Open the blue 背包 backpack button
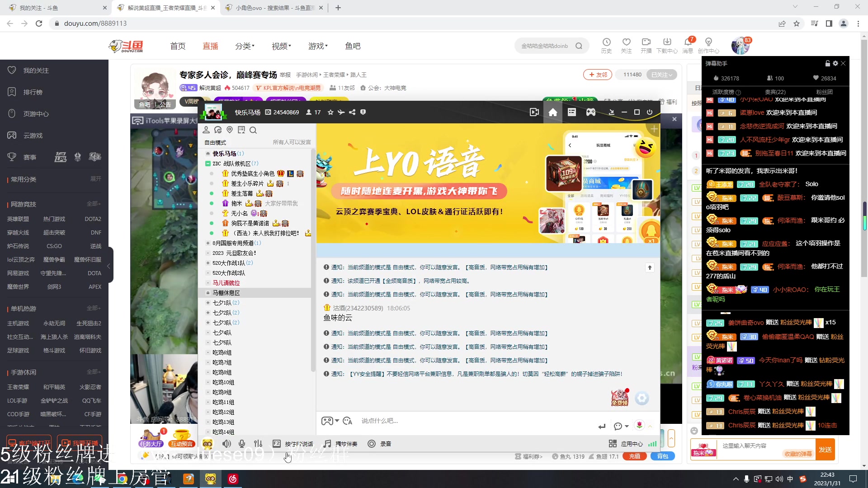Image resolution: width=868 pixels, height=488 pixels. pyautogui.click(x=663, y=456)
